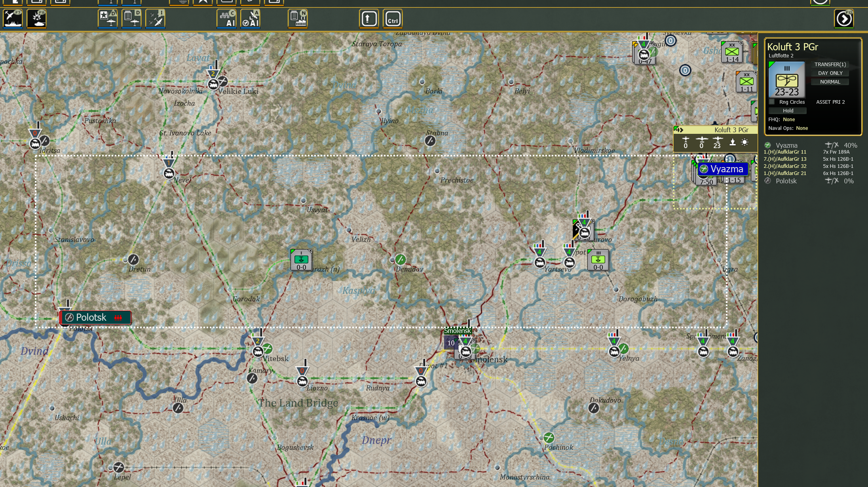This screenshot has height=487, width=868.
Task: Click the TRANSFER(1) button
Action: [x=830, y=64]
